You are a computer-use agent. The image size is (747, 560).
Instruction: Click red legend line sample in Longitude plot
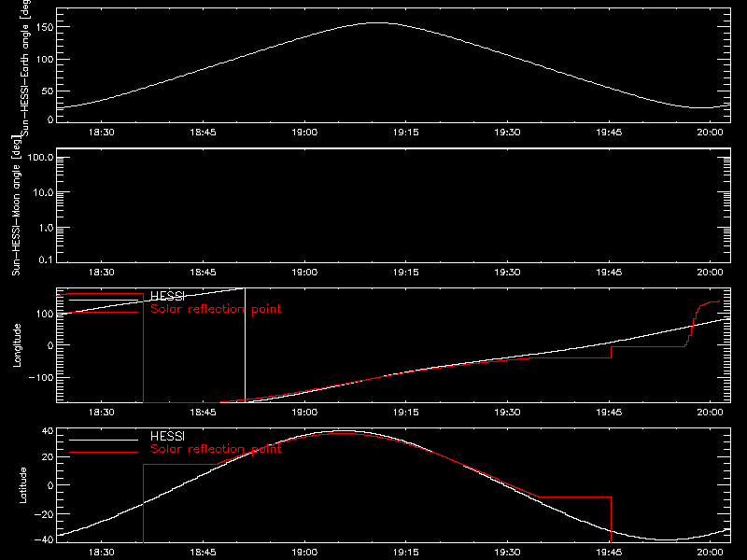pyautogui.click(x=104, y=313)
